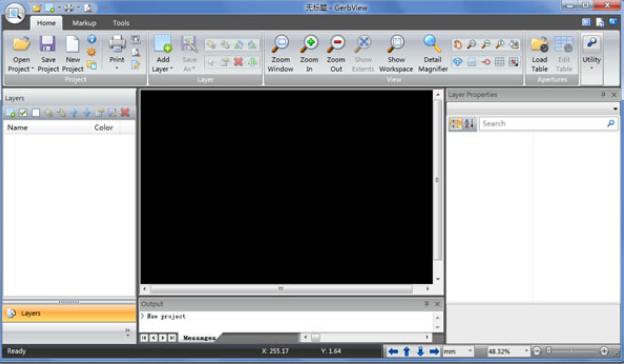
Task: Click the first-tab navigation button in Output
Action: point(144,338)
